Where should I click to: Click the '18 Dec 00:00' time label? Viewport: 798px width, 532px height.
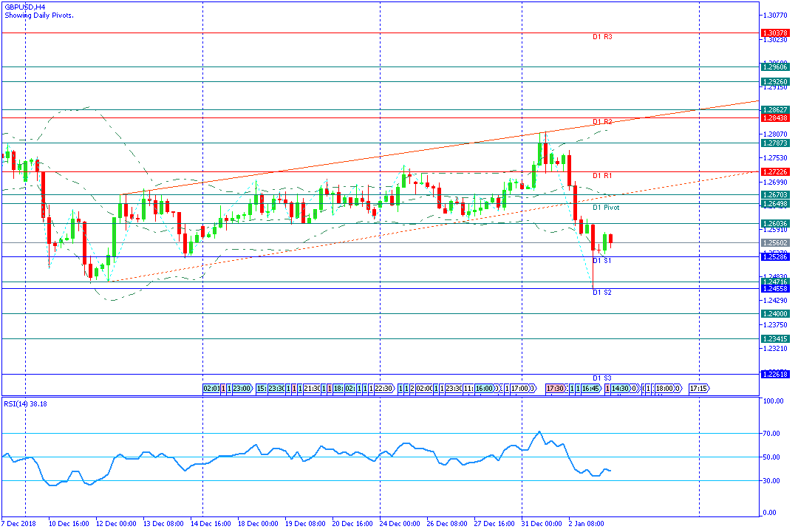(x=259, y=524)
